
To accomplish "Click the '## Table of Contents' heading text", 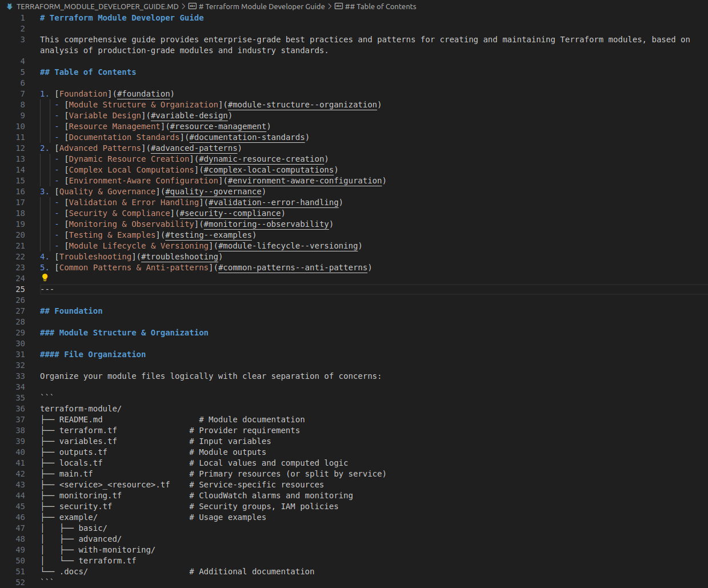I will click(88, 72).
